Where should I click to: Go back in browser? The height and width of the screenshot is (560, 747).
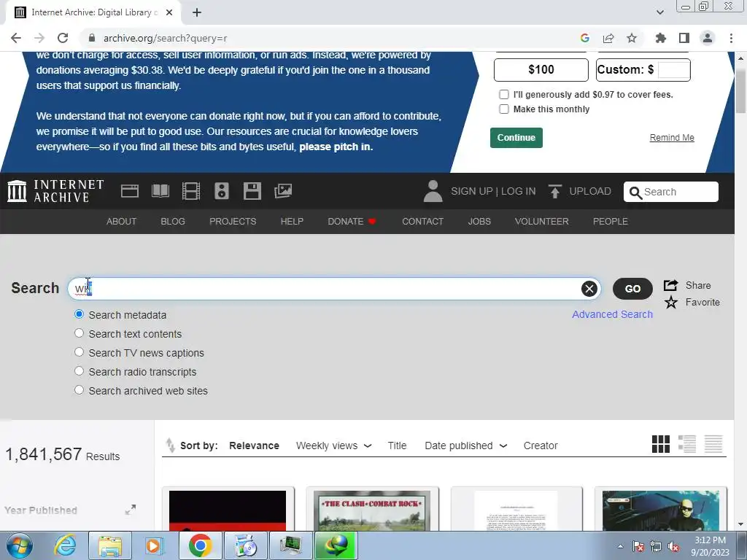(16, 38)
